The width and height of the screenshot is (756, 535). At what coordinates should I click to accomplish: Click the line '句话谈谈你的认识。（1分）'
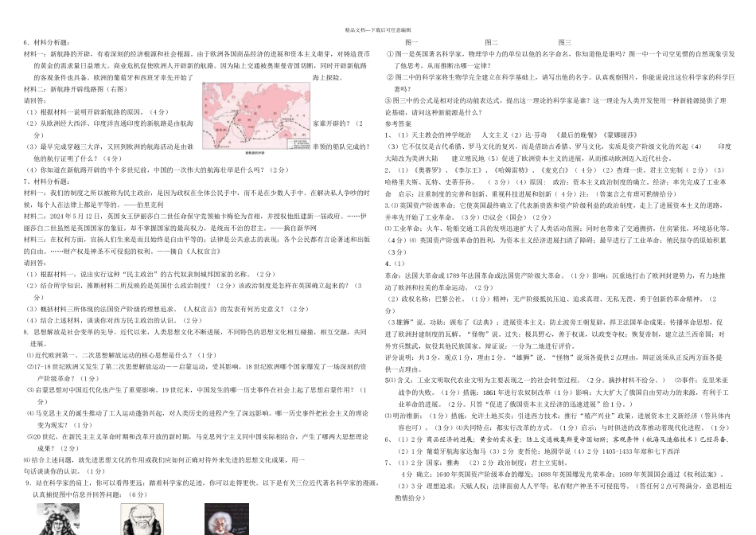64,471
